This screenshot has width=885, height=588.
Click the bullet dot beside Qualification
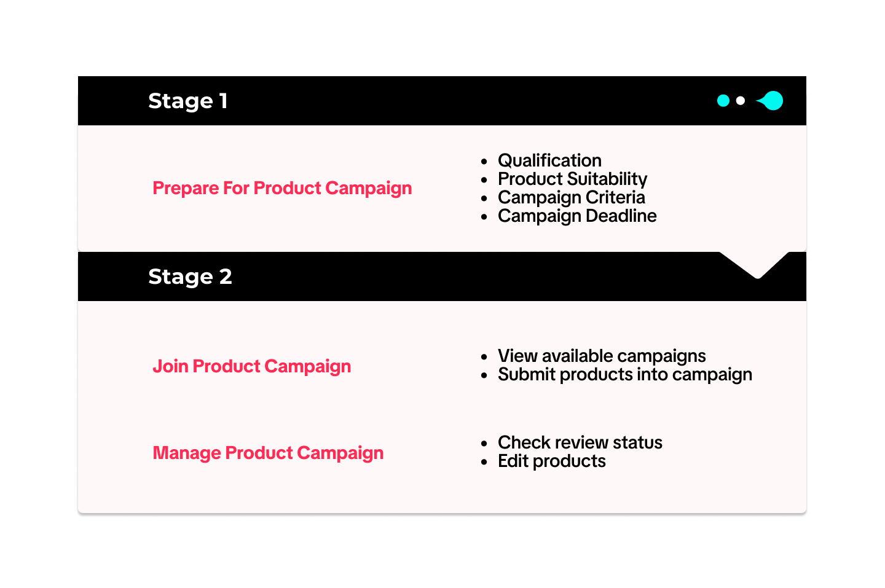(484, 162)
